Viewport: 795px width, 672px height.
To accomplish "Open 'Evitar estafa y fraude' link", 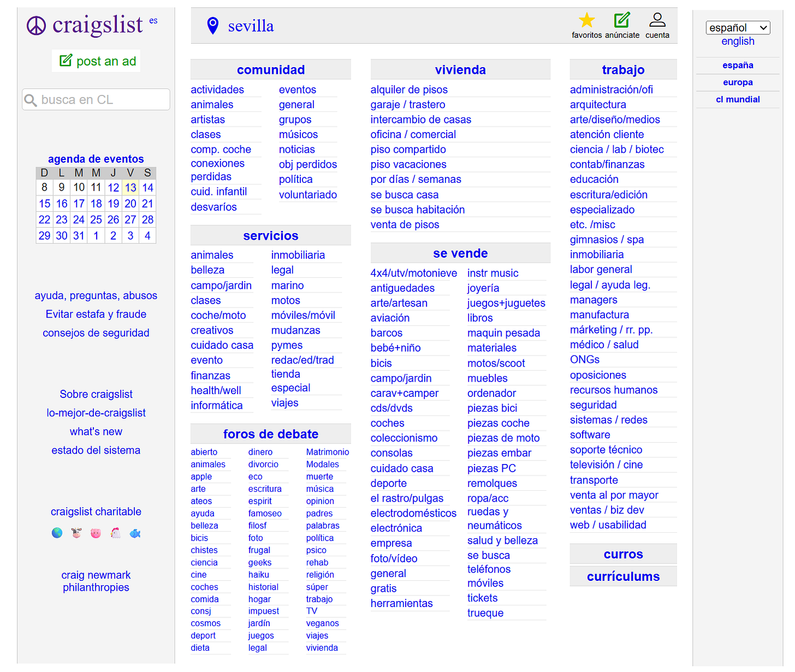I will pyautogui.click(x=96, y=314).
